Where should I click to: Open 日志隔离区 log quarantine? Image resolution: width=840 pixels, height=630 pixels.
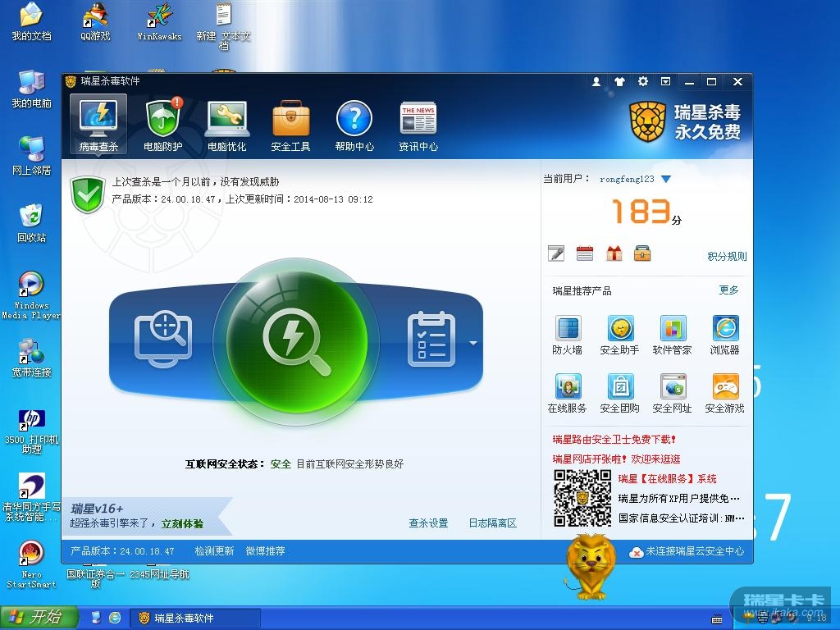coord(493,523)
